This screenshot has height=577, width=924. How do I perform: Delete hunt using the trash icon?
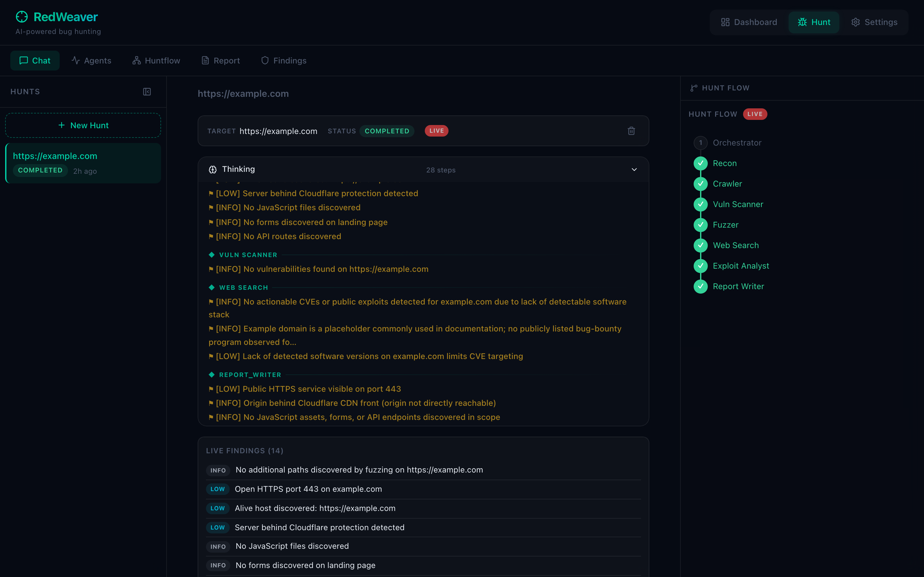coord(631,131)
